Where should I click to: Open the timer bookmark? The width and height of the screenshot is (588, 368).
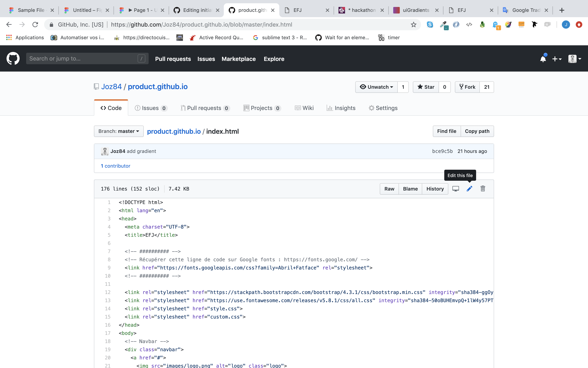(x=389, y=37)
